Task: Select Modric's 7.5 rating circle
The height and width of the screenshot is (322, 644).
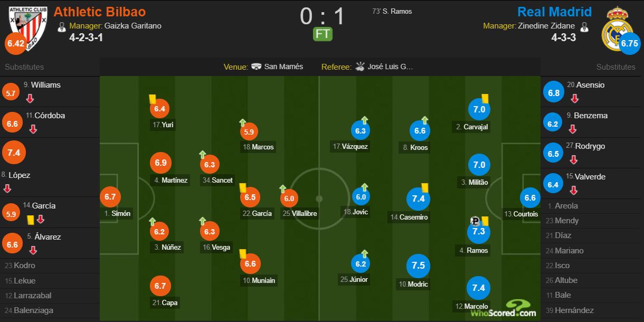Action: tap(418, 266)
